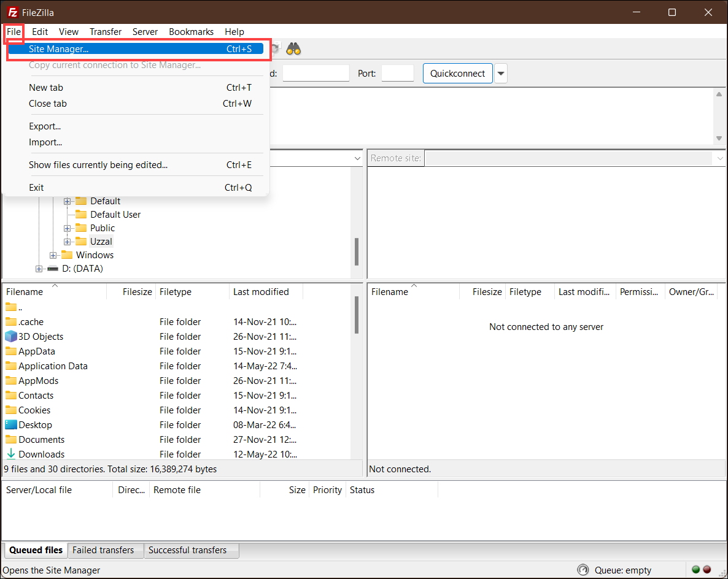The image size is (728, 579).
Task: Click the AppData folder icon
Action: pos(10,351)
